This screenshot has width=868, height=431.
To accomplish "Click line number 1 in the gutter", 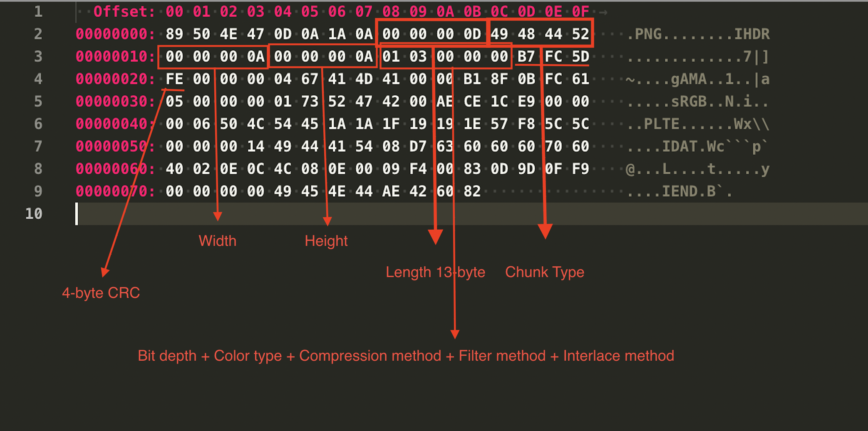I will pyautogui.click(x=38, y=12).
